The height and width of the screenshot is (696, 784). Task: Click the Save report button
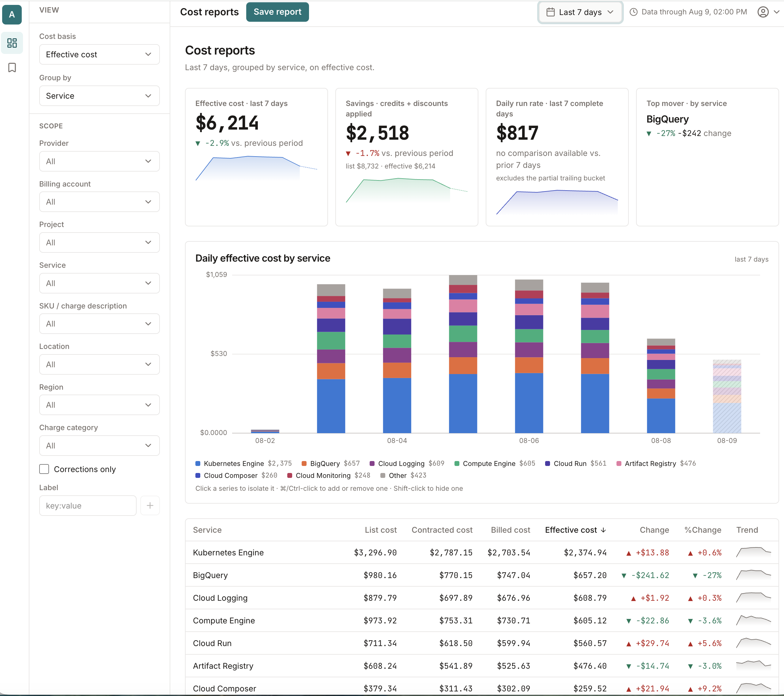pos(277,12)
